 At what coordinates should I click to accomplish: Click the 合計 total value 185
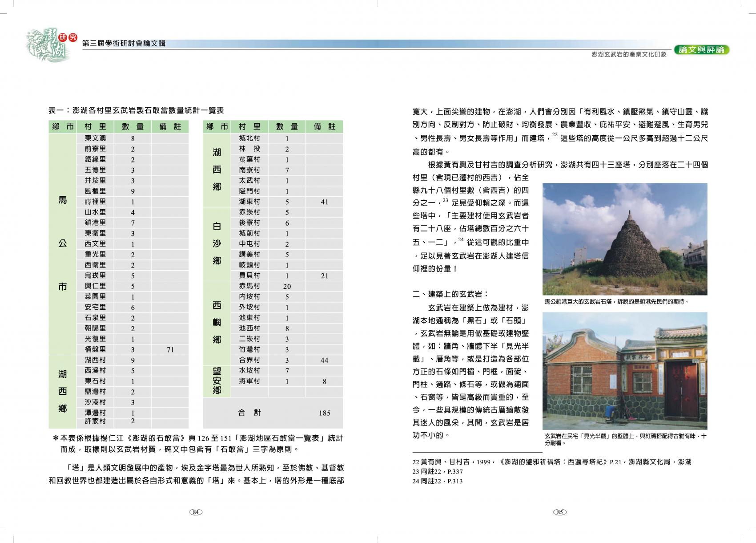(x=324, y=413)
